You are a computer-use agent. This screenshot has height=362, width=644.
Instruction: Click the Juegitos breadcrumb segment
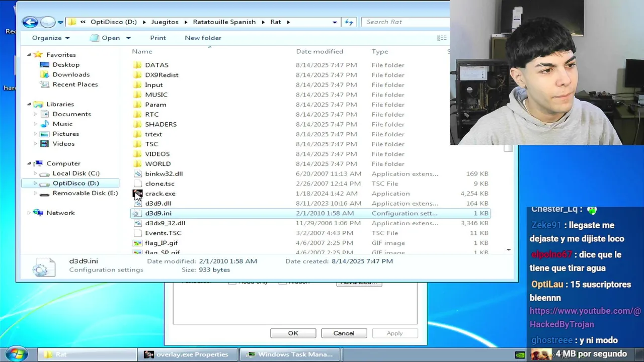coord(165,22)
